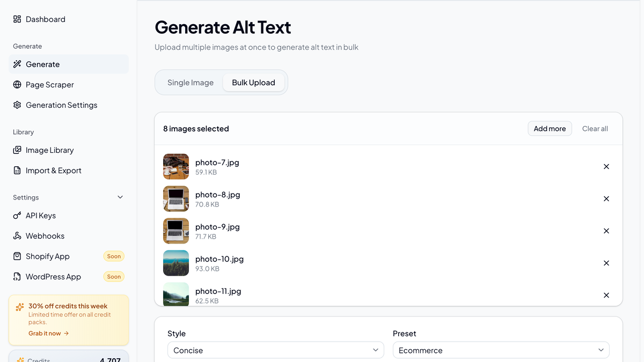
Task: Click the API Keys key icon
Action: 17,216
